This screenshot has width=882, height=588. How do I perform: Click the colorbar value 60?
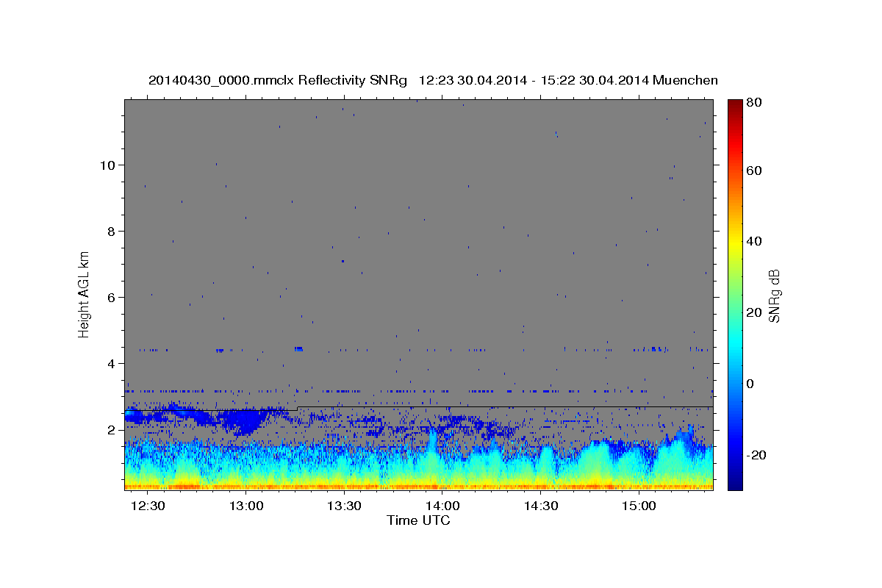tap(755, 171)
